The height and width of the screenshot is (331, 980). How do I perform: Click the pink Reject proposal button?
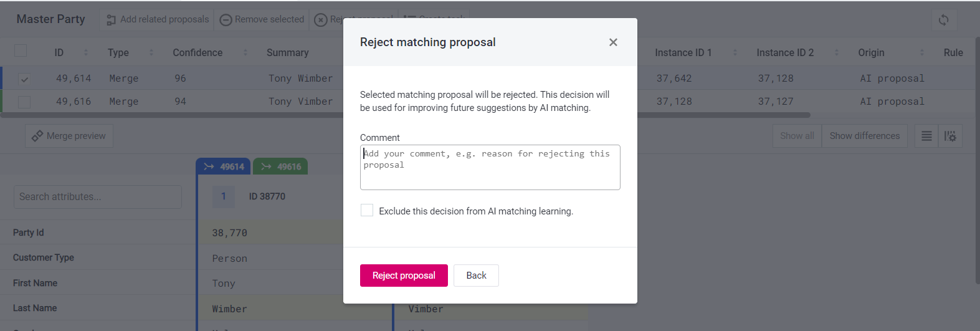tap(404, 276)
